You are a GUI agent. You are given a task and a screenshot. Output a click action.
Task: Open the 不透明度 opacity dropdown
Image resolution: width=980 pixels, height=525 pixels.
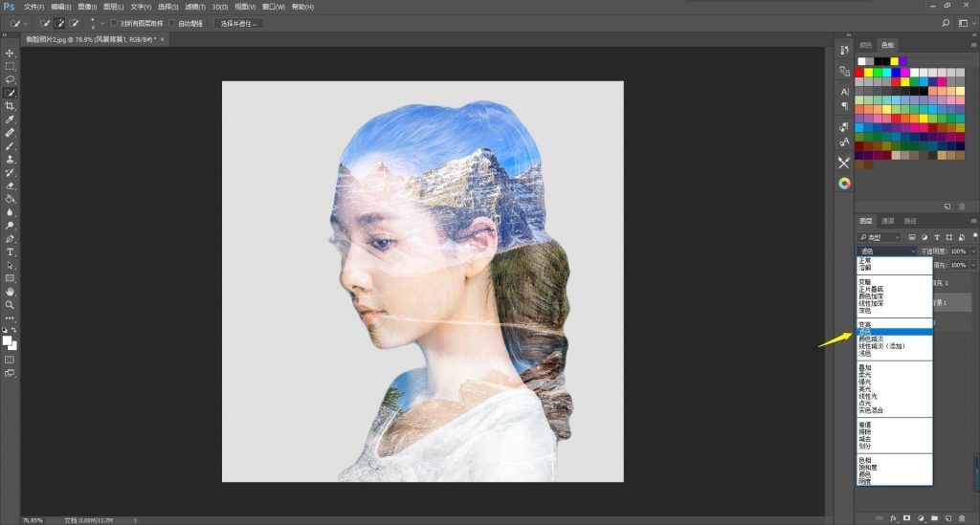coord(973,251)
